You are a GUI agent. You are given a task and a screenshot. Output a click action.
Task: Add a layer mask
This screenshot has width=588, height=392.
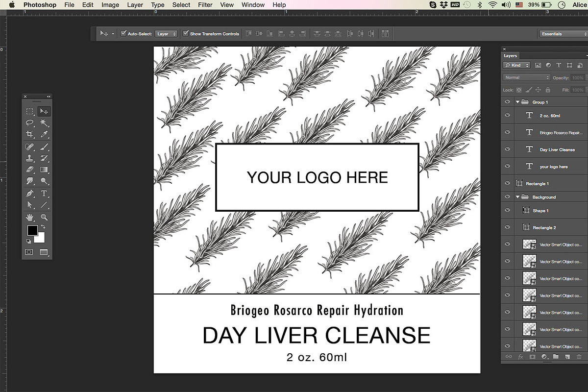tap(533, 357)
